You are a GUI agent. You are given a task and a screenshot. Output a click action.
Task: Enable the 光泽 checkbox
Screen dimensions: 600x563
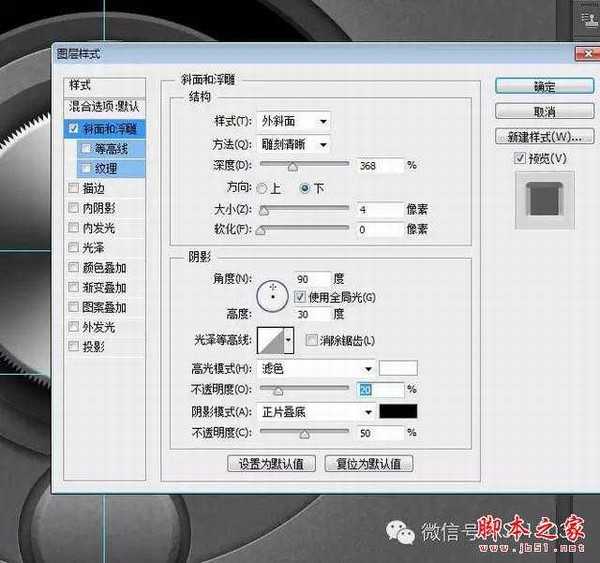(x=73, y=247)
